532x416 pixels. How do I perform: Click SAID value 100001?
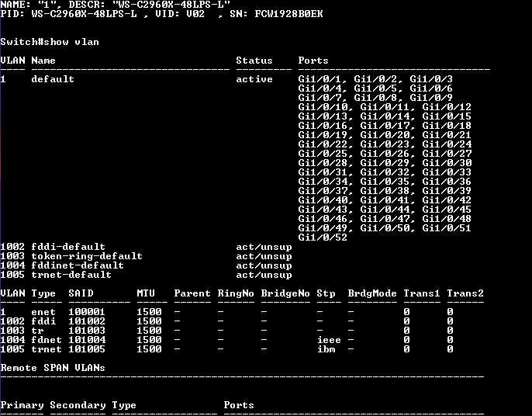click(87, 312)
